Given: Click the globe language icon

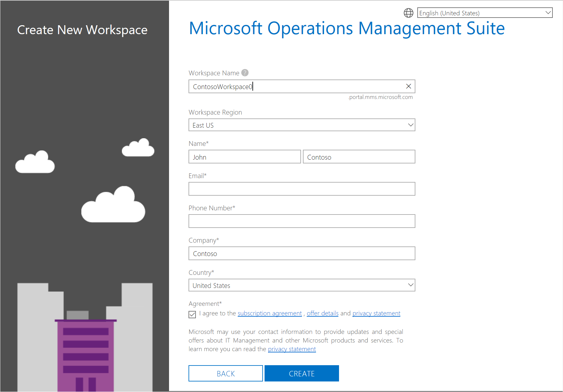Looking at the screenshot, I should (x=408, y=13).
